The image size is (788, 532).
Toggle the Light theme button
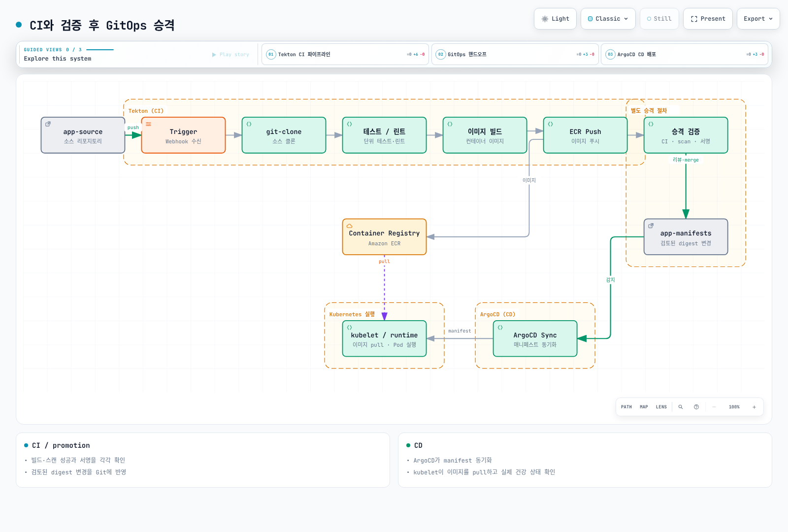555,19
